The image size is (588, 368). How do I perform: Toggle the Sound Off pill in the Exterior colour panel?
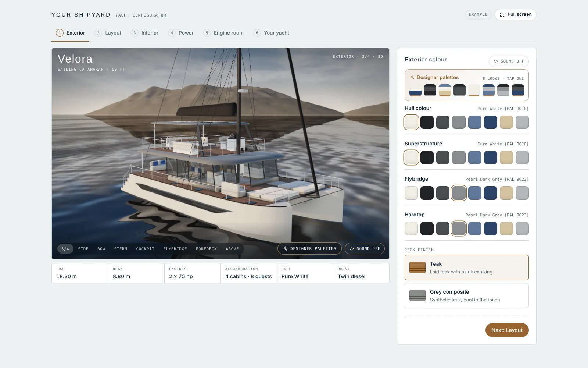click(509, 61)
